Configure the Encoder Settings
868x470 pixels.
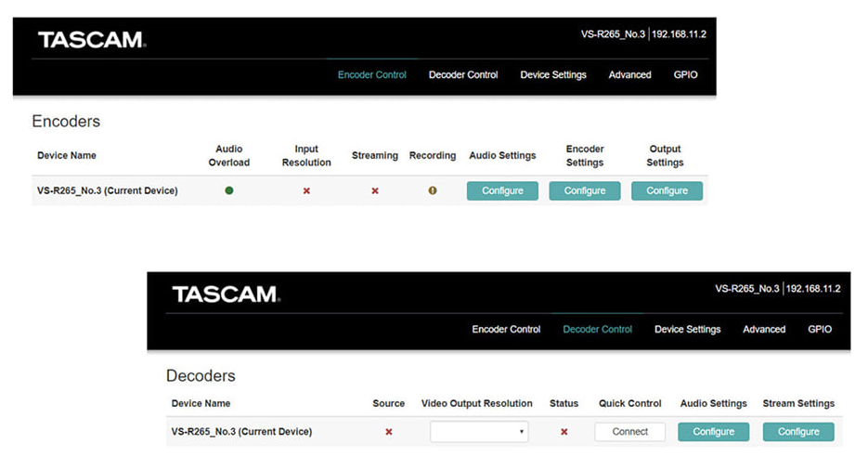pyautogui.click(x=585, y=191)
